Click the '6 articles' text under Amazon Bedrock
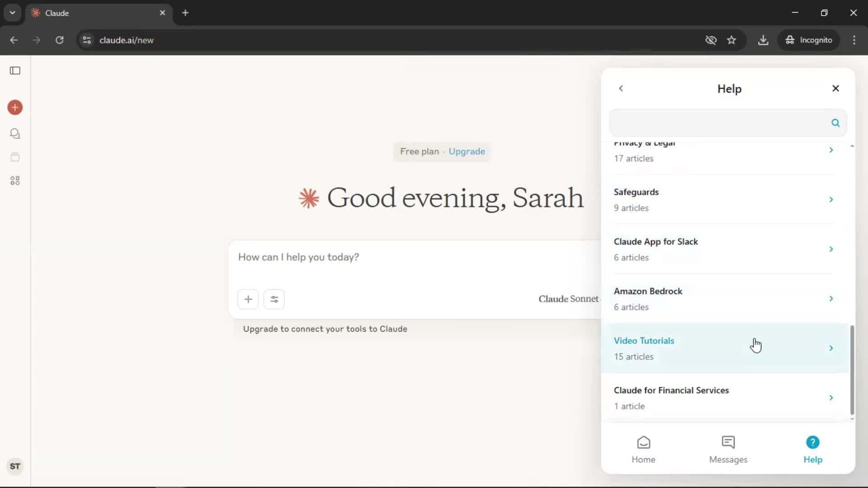This screenshot has height=488, width=868. pos(631,307)
